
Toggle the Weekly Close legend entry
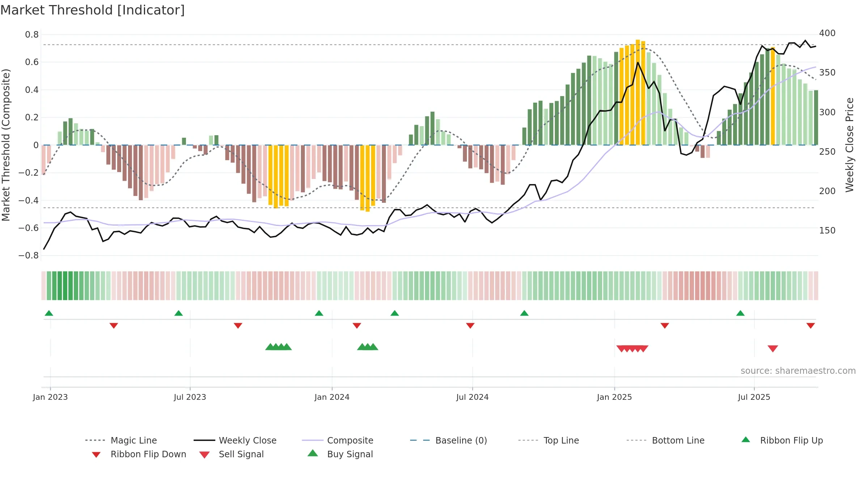235,440
